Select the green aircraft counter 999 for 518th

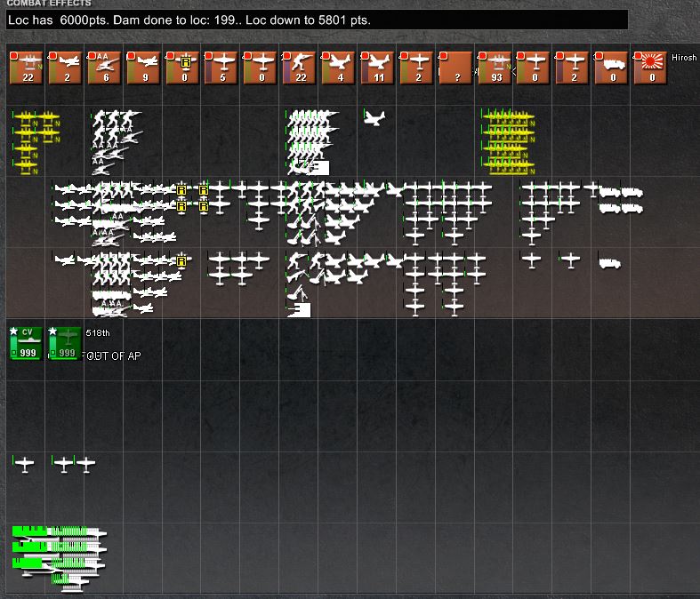click(x=66, y=343)
